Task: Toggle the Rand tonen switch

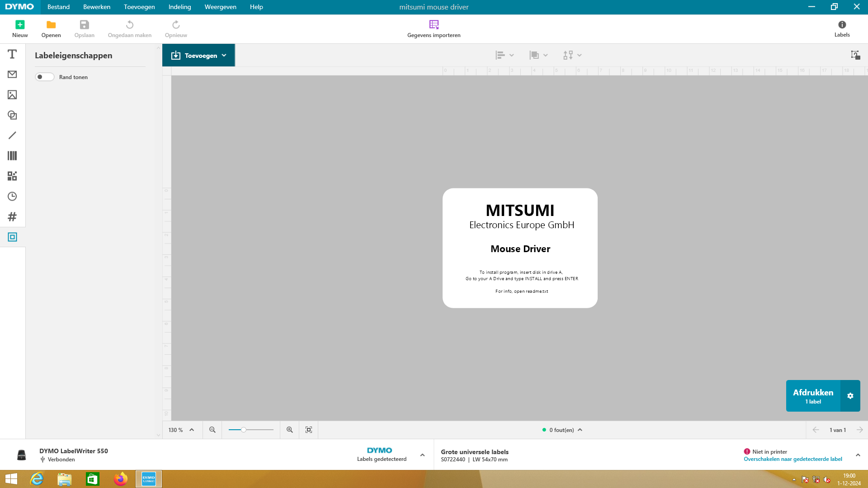Action: click(45, 77)
